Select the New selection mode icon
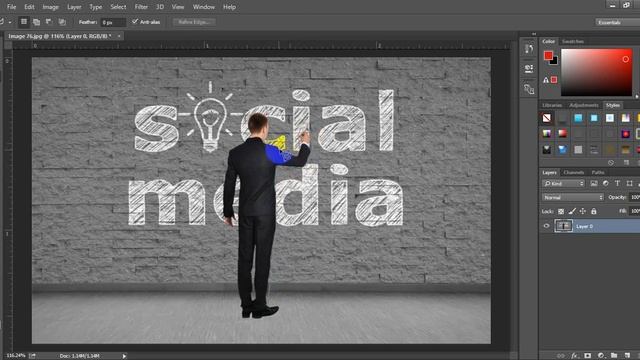The width and height of the screenshot is (640, 360). pyautogui.click(x=24, y=22)
